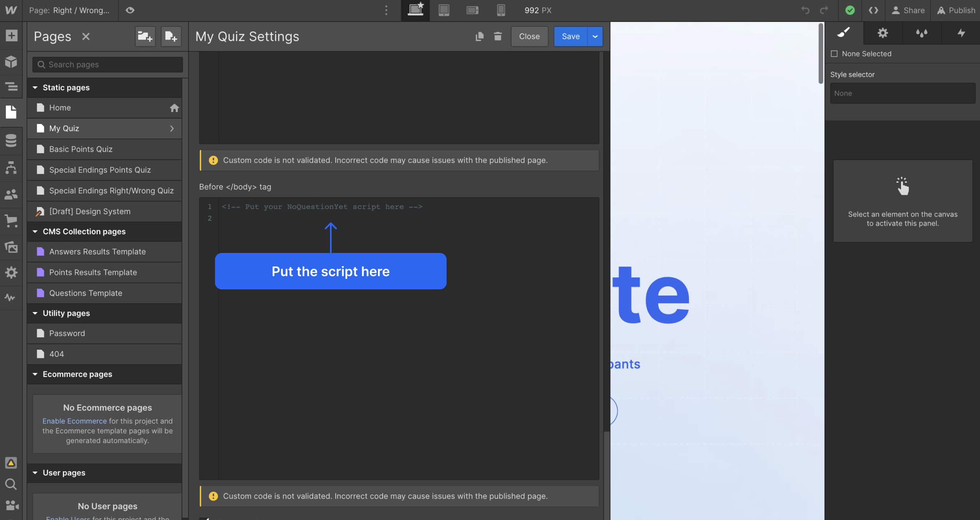The image size is (980, 520).
Task: Switch to the Style brush tab
Action: [844, 32]
